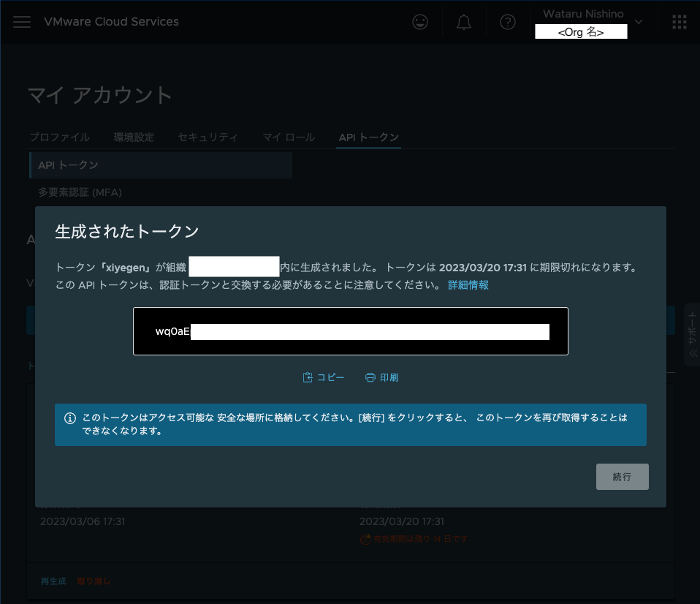Select the token text field
This screenshot has height=604, width=700.
(x=351, y=331)
